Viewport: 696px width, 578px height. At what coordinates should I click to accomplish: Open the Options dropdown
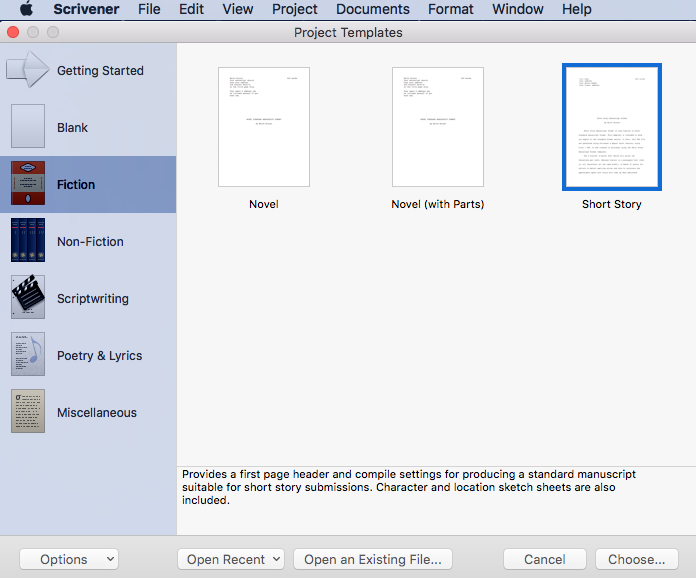[69, 559]
